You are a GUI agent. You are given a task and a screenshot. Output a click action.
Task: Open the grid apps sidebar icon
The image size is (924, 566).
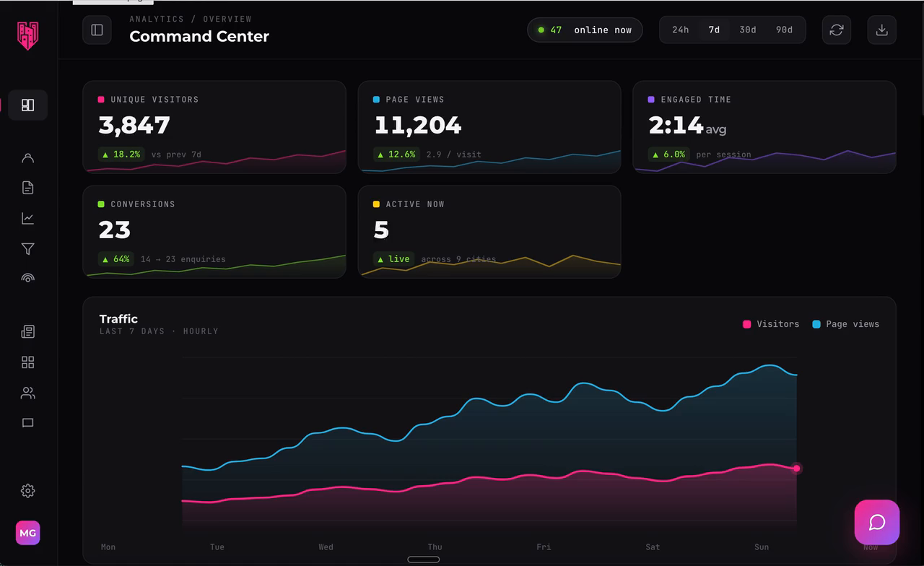click(27, 362)
